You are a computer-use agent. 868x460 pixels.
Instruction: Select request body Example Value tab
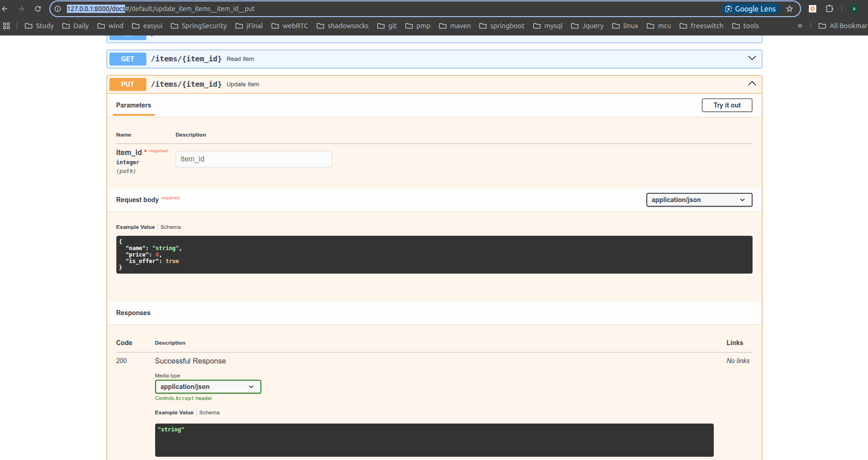click(x=135, y=227)
